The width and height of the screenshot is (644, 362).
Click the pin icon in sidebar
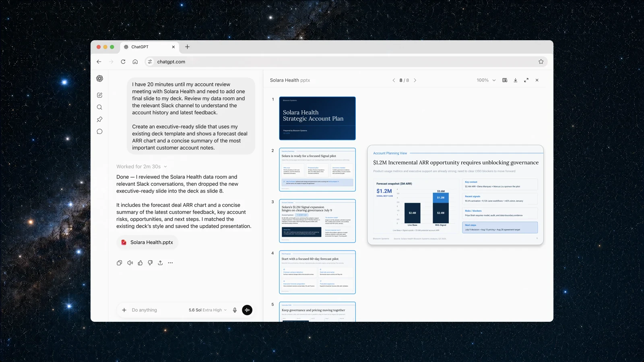point(99,119)
